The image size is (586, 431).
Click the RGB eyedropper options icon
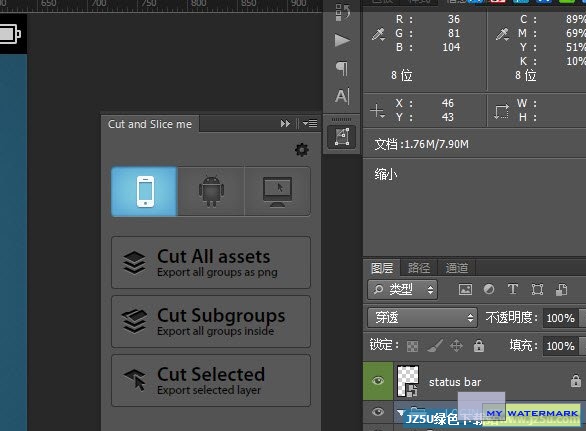pos(378,34)
